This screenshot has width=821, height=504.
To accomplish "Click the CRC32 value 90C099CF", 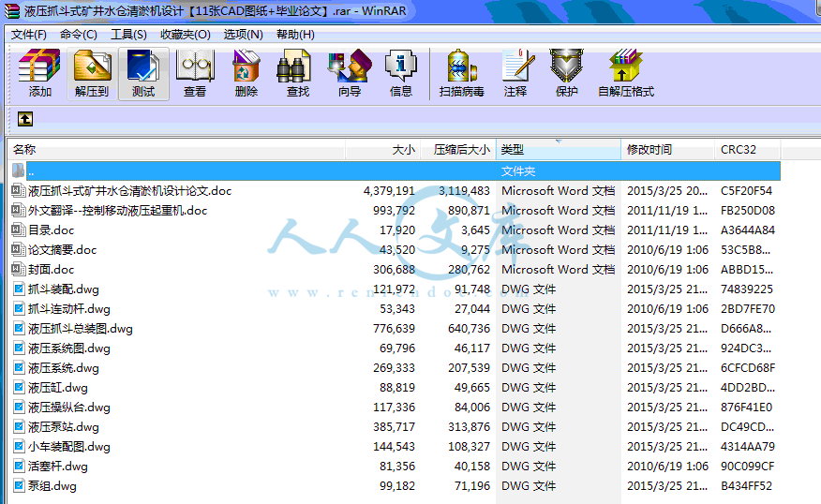I will pos(747,467).
